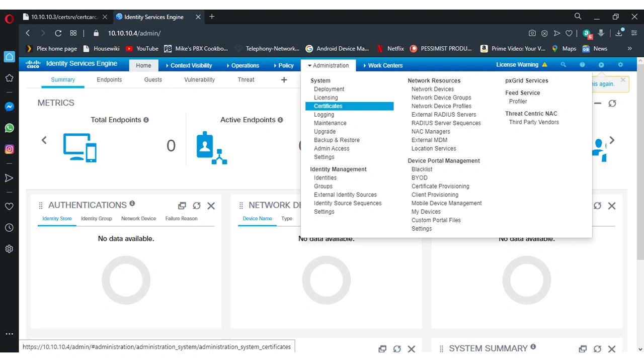Select the Identity Group tab in Authentications
Screen dimensions: 644x362
pos(97,219)
